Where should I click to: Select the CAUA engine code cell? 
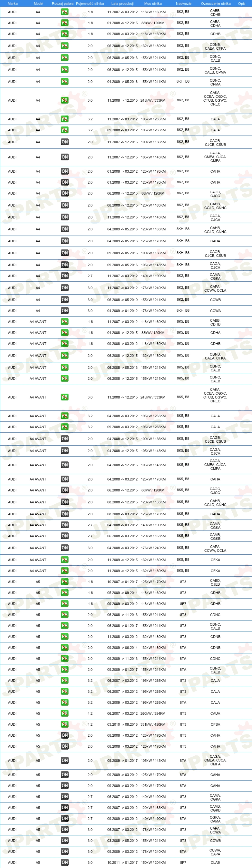[215, 714]
